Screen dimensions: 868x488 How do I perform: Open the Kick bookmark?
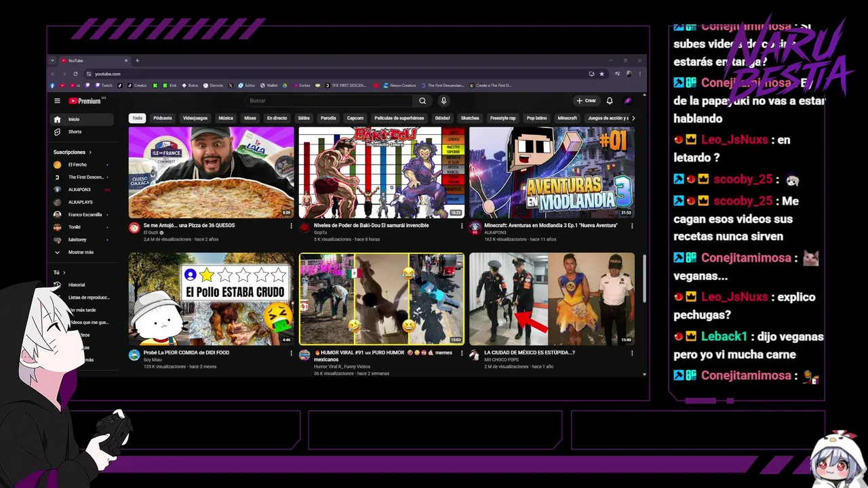[169, 85]
